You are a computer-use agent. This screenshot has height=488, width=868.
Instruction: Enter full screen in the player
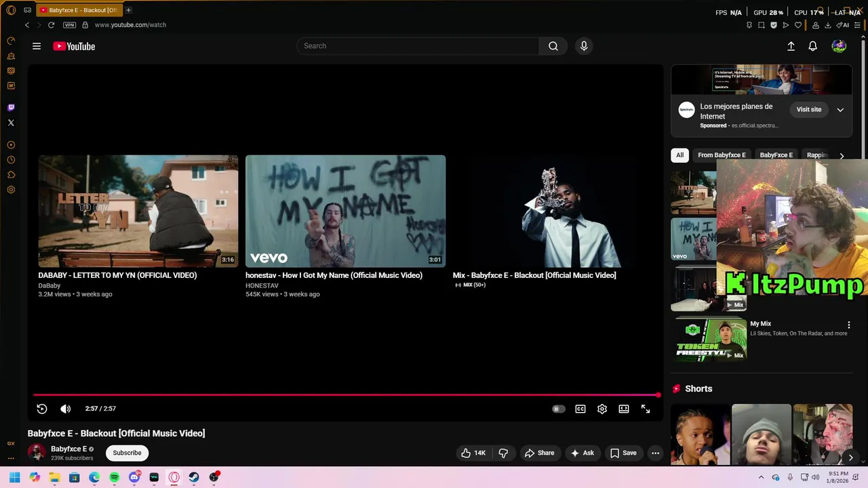(646, 409)
